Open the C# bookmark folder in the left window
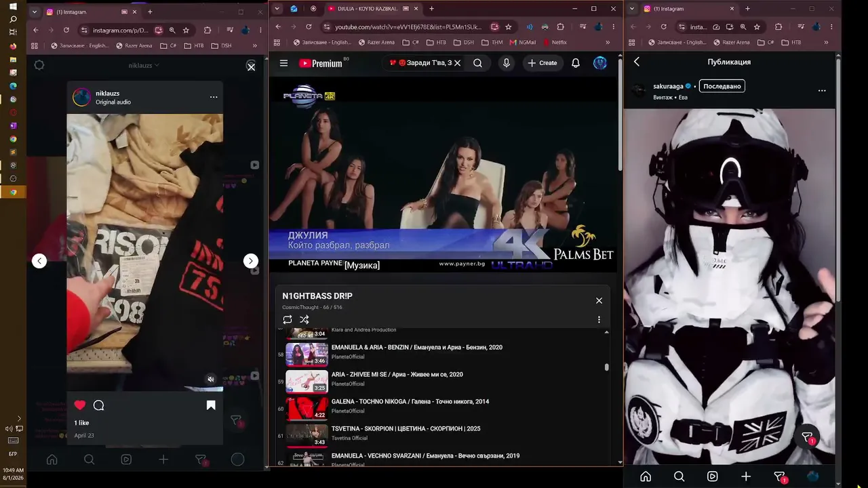The height and width of the screenshot is (488, 868). click(168, 45)
